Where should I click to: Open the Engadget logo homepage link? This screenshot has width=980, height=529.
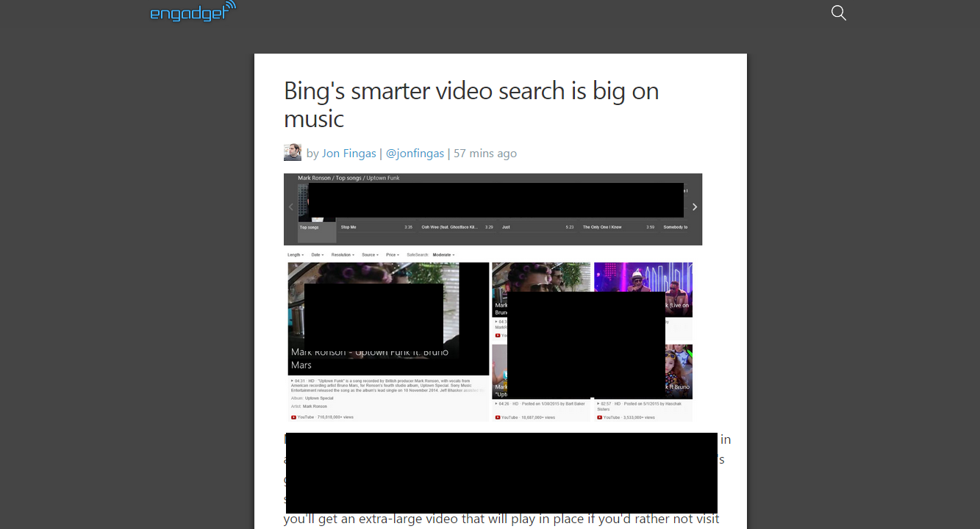(x=193, y=12)
